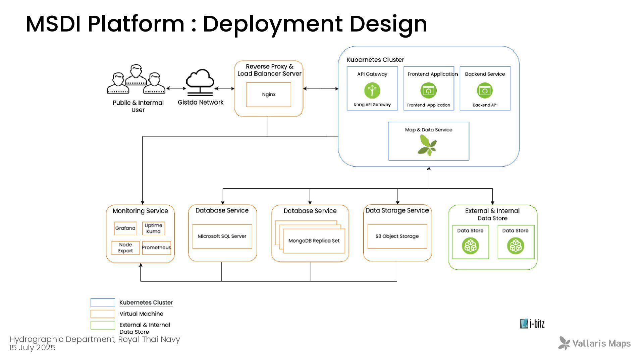The height and width of the screenshot is (362, 644).
Task: Click the 'Kubernetes Cluster' legend label
Action: [x=146, y=302]
